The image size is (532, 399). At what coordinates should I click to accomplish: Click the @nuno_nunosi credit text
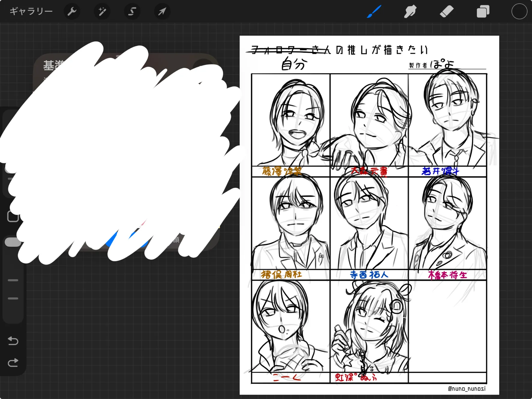click(x=467, y=388)
